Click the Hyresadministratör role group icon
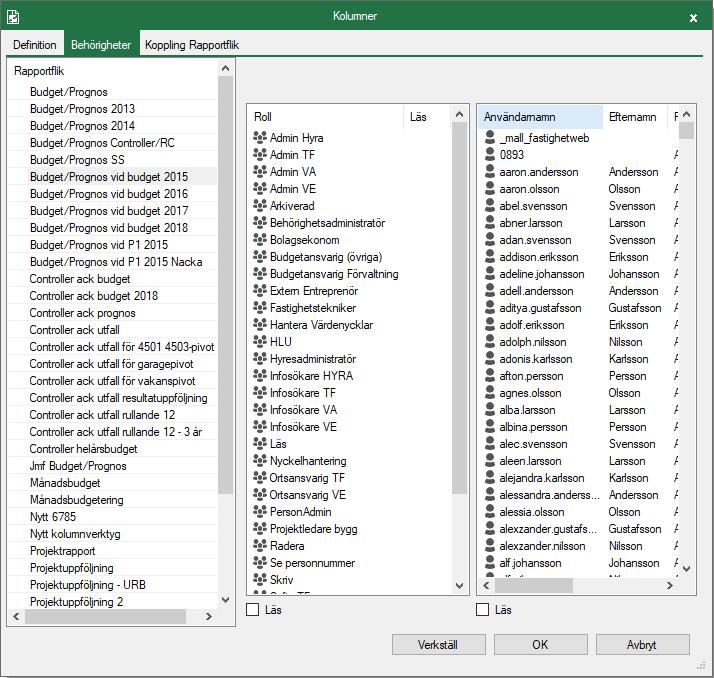The image size is (714, 678). pyautogui.click(x=260, y=358)
